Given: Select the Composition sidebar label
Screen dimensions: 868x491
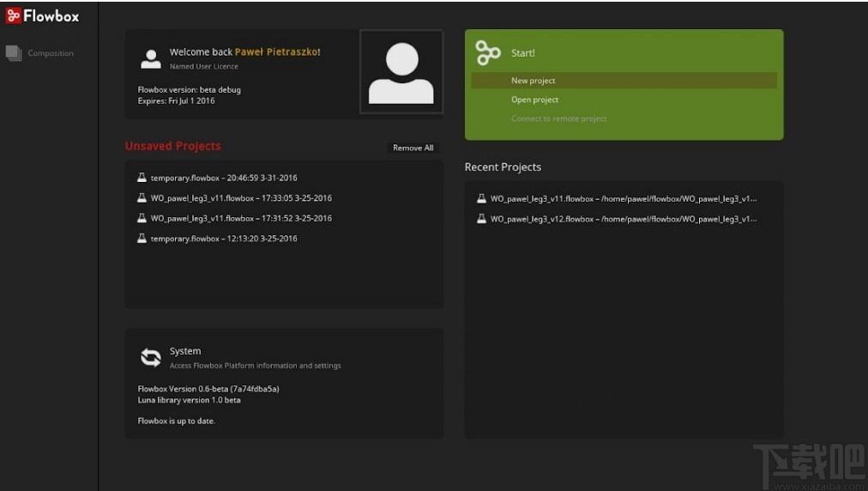Looking at the screenshot, I should pyautogui.click(x=51, y=53).
